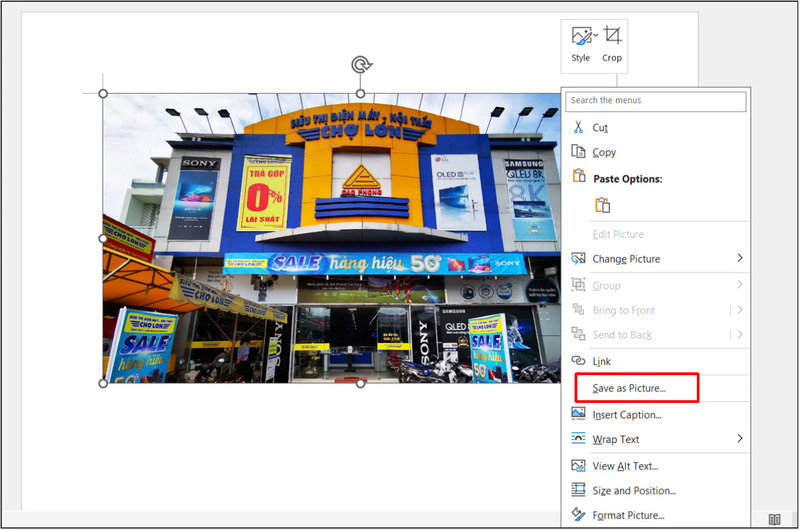Viewport: 800px width, 530px height.
Task: Select Copy from context menu
Action: coord(656,152)
